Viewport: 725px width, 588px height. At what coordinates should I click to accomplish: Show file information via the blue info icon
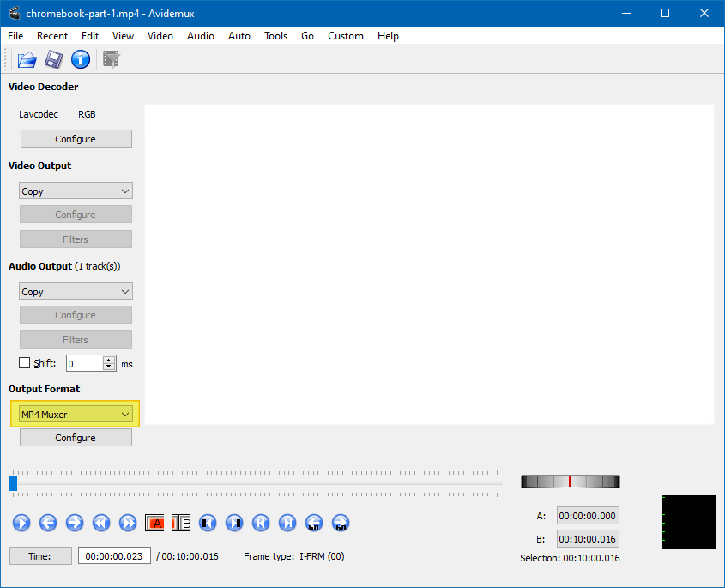pyautogui.click(x=81, y=59)
